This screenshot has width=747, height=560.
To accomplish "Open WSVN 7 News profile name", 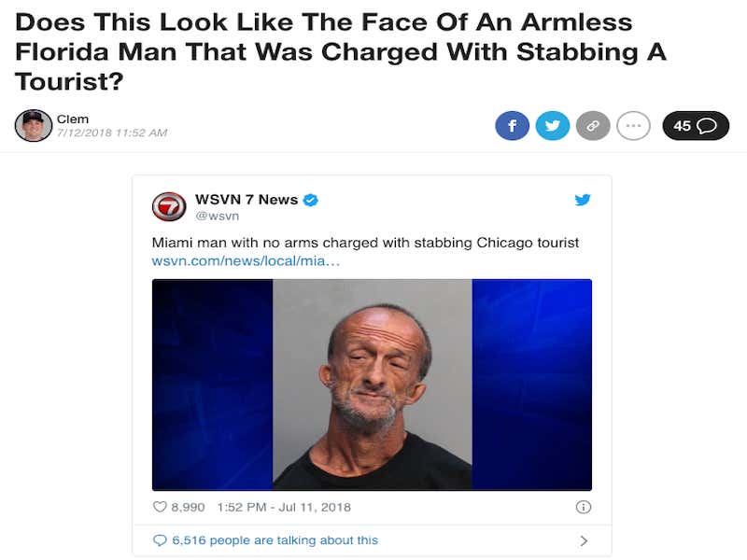I will [x=247, y=200].
